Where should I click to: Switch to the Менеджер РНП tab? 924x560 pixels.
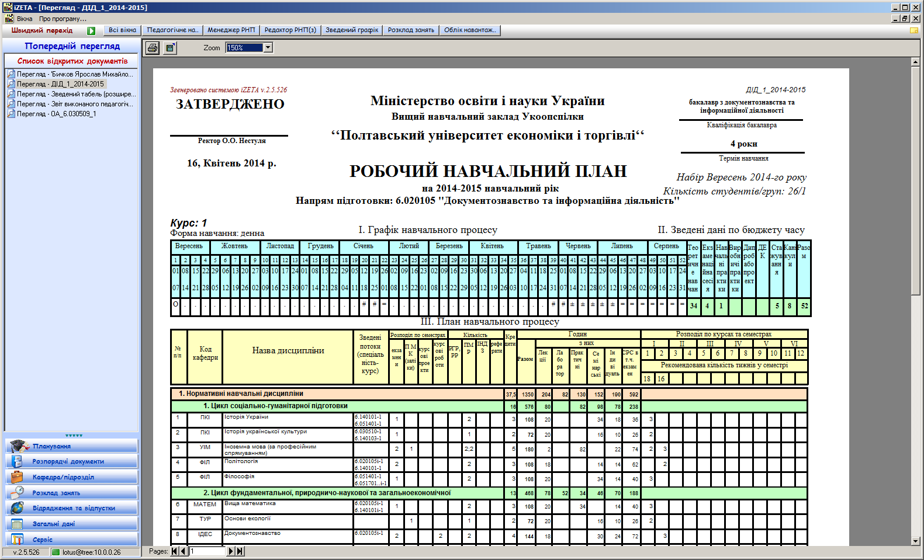pyautogui.click(x=231, y=30)
